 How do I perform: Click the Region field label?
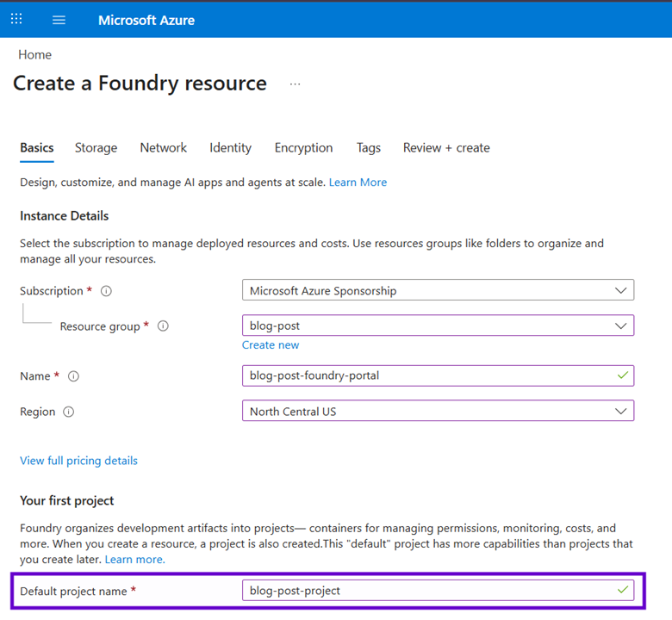[38, 412]
